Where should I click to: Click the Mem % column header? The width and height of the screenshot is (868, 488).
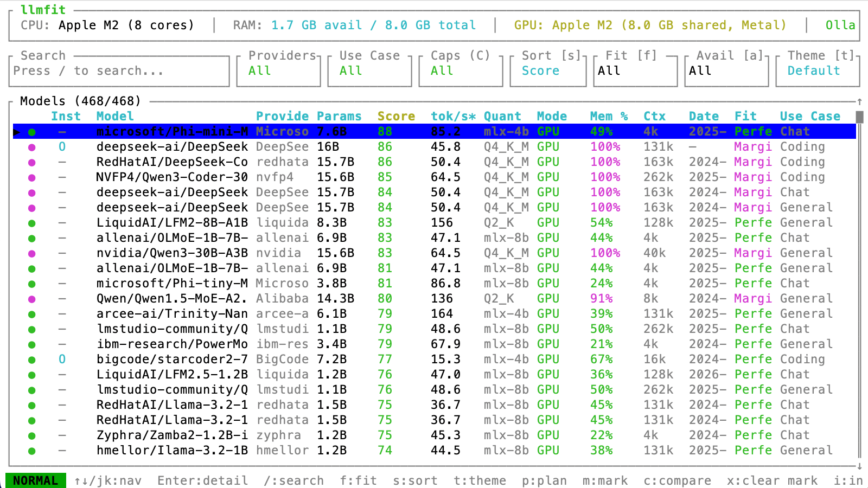pyautogui.click(x=609, y=116)
